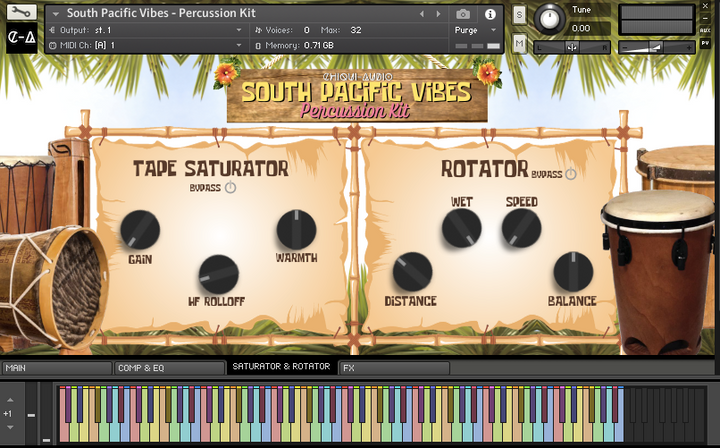Go to next instrument arrow
The width and height of the screenshot is (720, 448).
click(439, 14)
